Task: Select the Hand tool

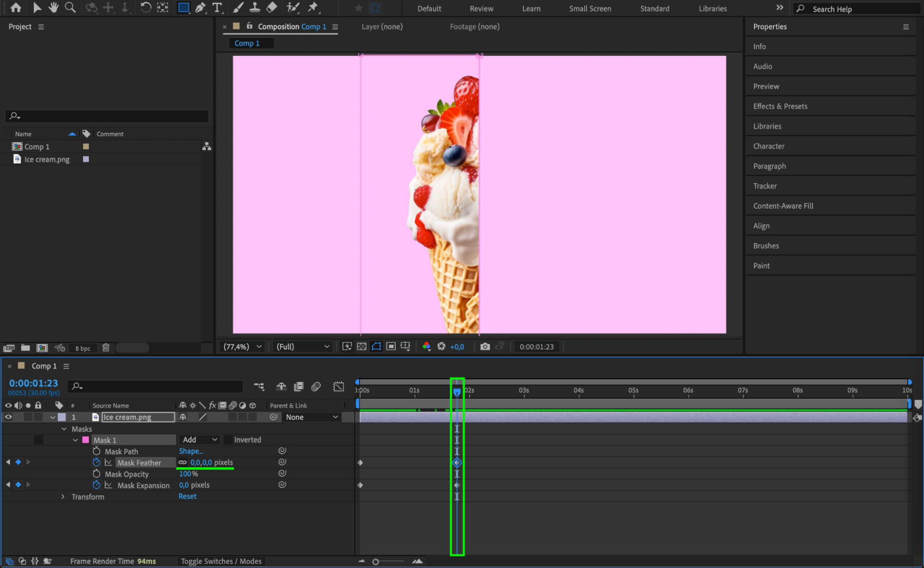Action: coord(53,7)
